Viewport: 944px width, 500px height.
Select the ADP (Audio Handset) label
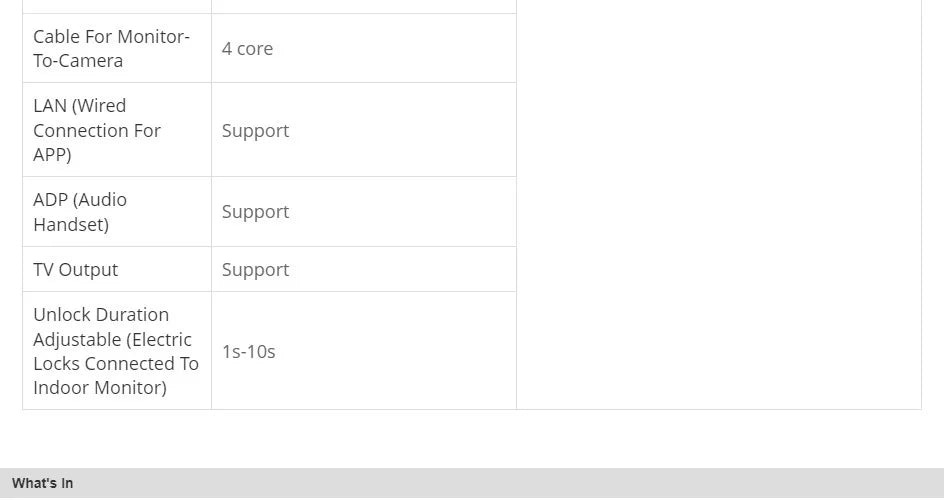tap(80, 212)
